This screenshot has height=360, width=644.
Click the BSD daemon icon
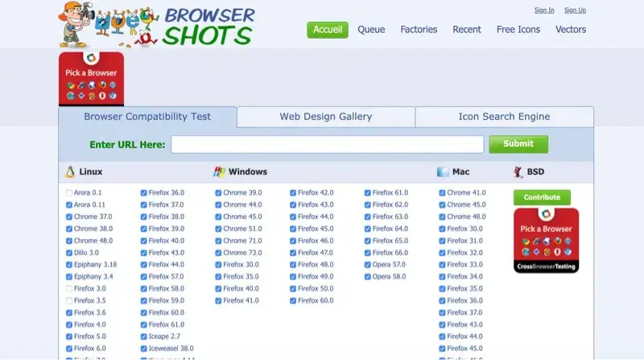pos(518,172)
